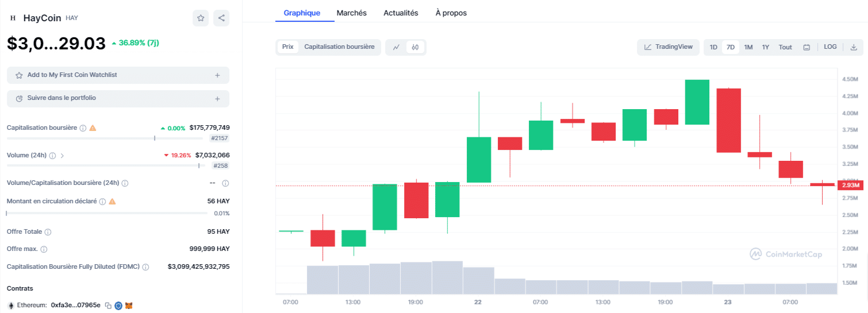Click the truncated $3,0...29.03 price
Viewport: 868px width, 313px height.
(x=56, y=43)
